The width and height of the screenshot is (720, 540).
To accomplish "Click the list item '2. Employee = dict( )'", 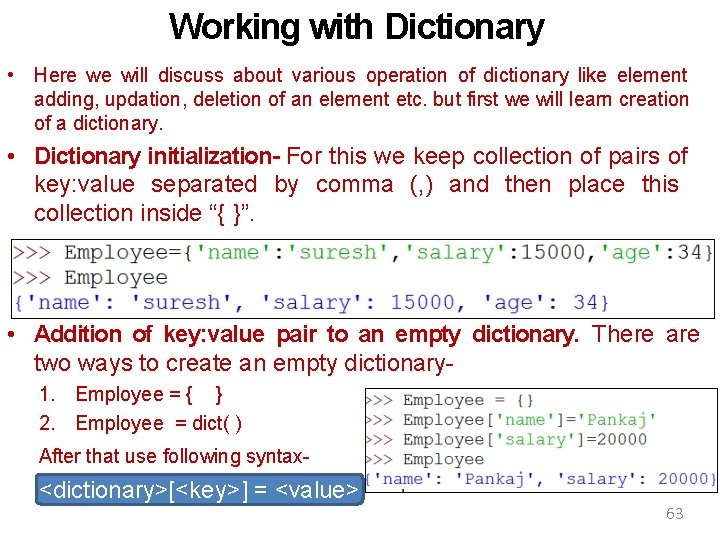I will [x=141, y=423].
